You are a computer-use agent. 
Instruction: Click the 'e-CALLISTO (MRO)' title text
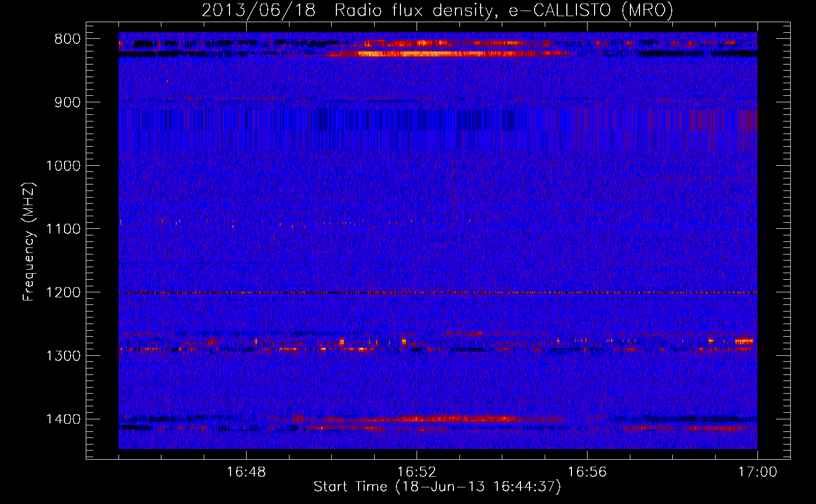(591, 10)
